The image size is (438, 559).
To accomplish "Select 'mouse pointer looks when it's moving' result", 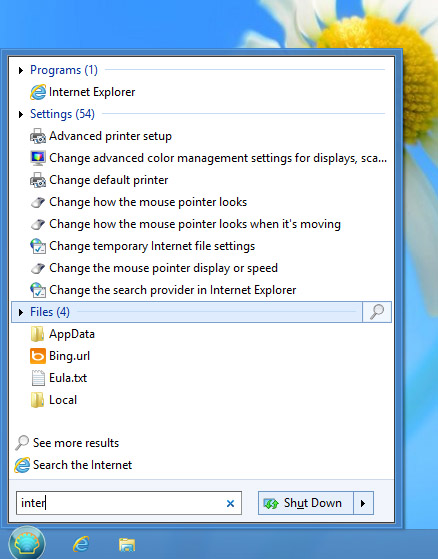I will (x=195, y=224).
